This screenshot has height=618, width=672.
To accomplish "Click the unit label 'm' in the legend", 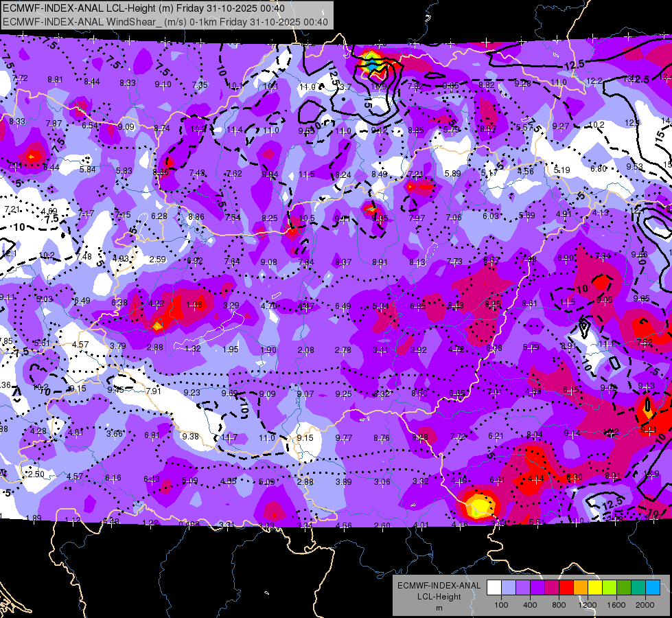I will click(439, 608).
